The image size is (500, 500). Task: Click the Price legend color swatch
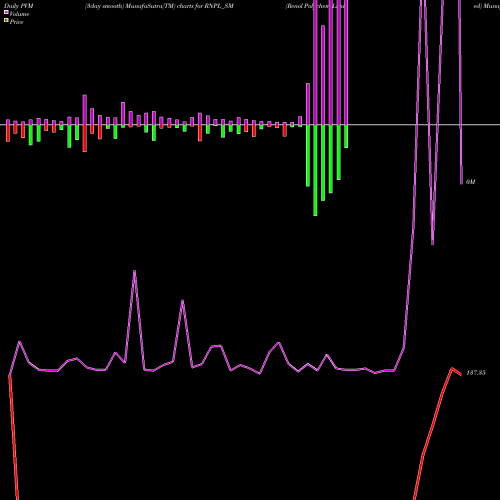(6, 21)
